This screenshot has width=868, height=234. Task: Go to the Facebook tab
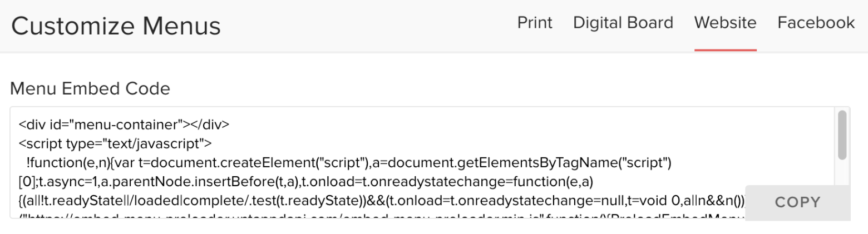[x=816, y=23]
